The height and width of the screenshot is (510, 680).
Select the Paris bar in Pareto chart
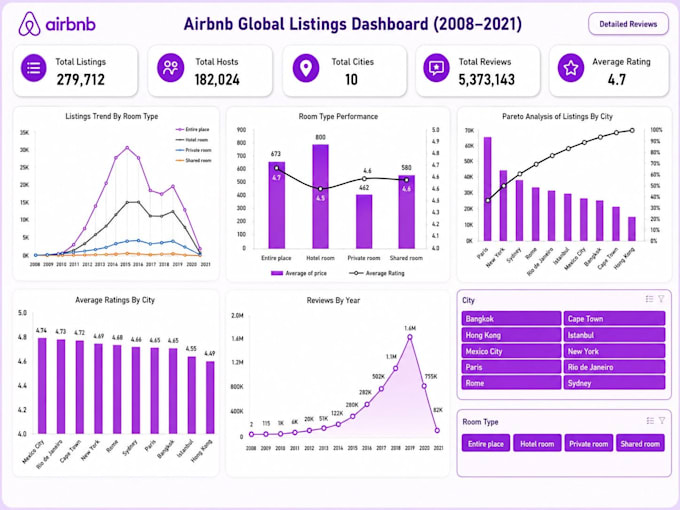pos(487,189)
